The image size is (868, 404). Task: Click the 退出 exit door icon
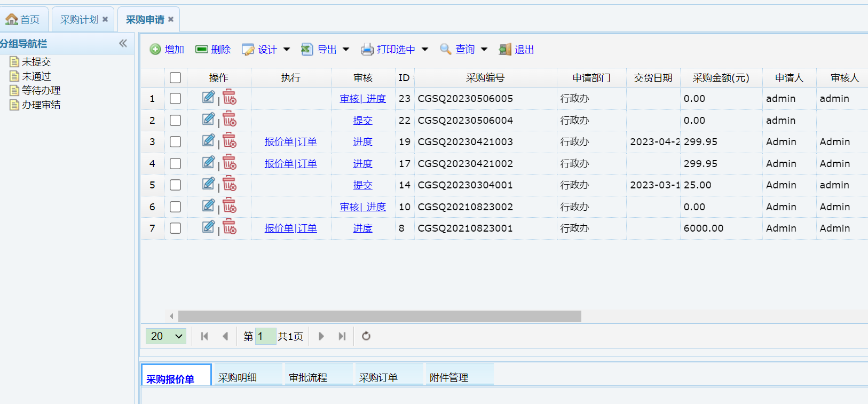pyautogui.click(x=505, y=50)
